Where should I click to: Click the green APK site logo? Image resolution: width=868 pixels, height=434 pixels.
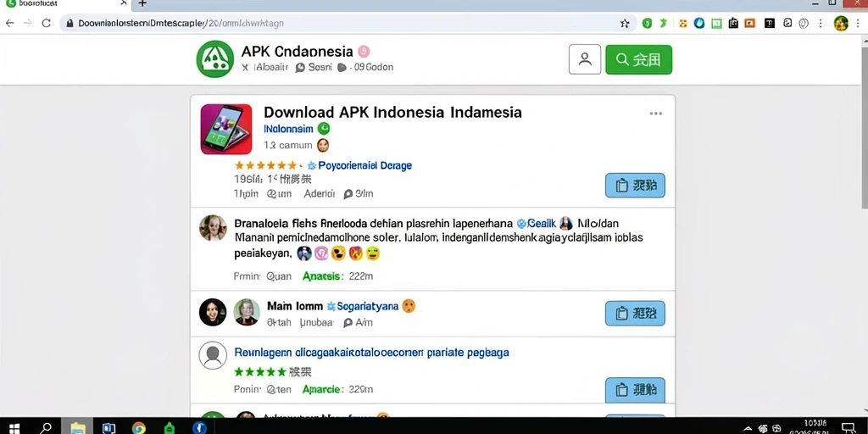pos(214,58)
